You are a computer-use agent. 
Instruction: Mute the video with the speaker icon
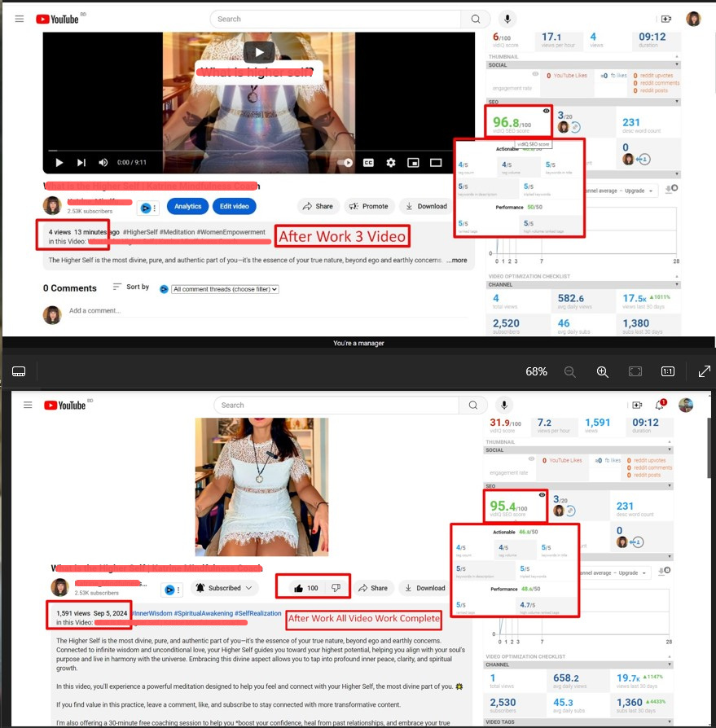tap(103, 163)
